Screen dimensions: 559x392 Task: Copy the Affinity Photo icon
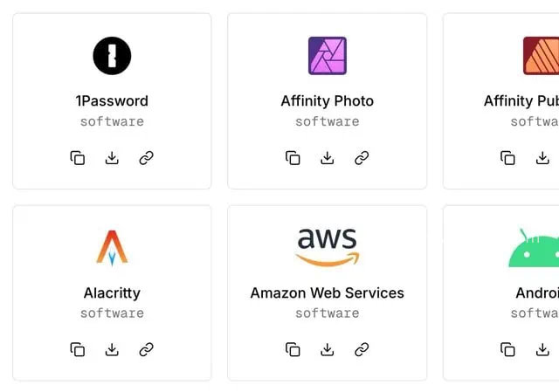click(x=293, y=158)
